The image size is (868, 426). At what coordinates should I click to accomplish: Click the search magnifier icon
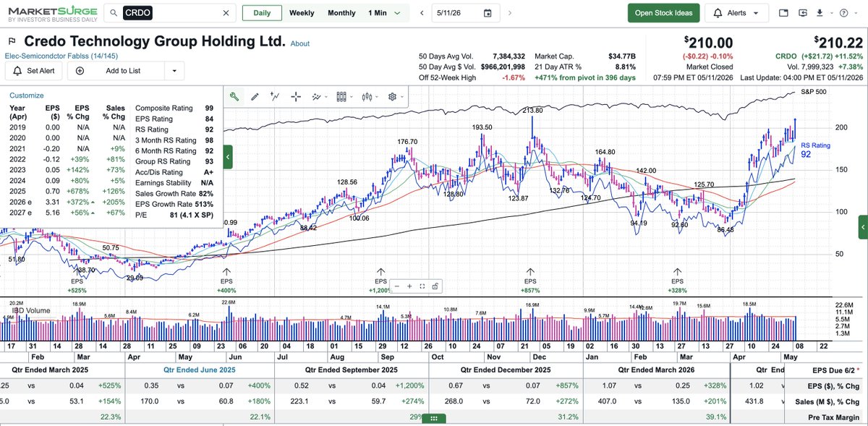coord(115,13)
